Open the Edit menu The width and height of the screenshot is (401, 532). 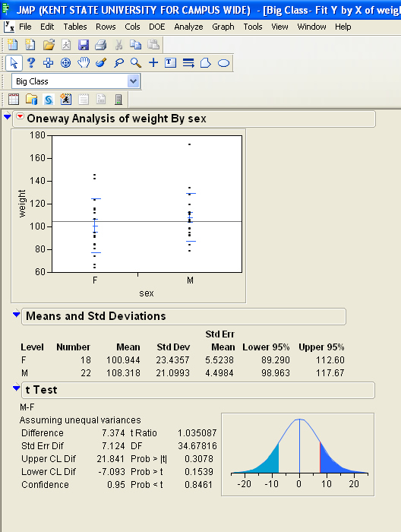(47, 27)
